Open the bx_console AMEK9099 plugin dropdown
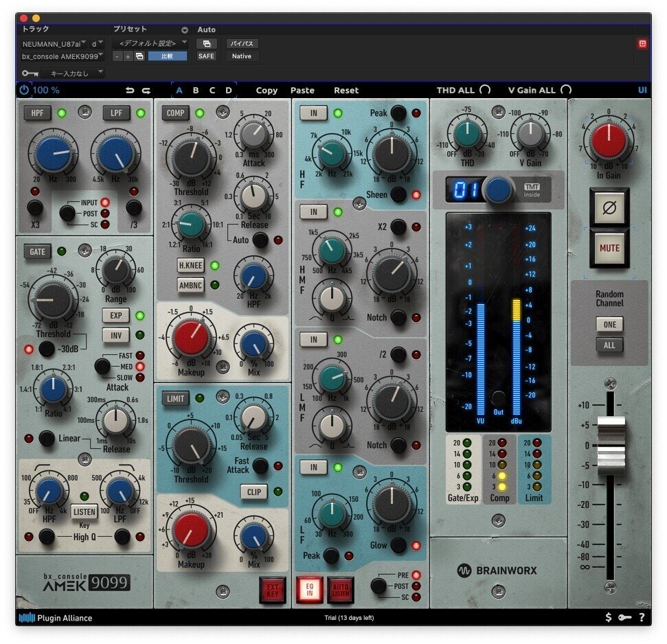667x644 pixels. pyautogui.click(x=63, y=56)
